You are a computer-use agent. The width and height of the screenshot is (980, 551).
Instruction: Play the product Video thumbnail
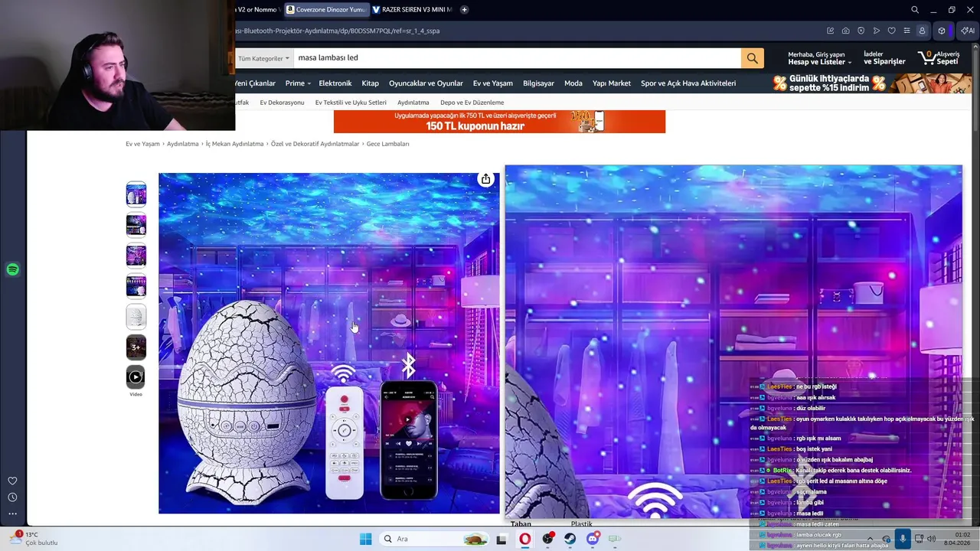click(136, 377)
